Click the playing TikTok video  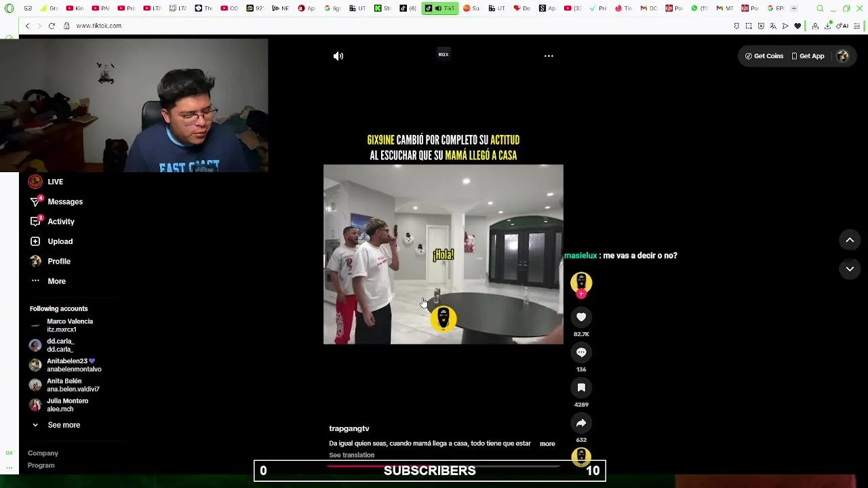(443, 254)
